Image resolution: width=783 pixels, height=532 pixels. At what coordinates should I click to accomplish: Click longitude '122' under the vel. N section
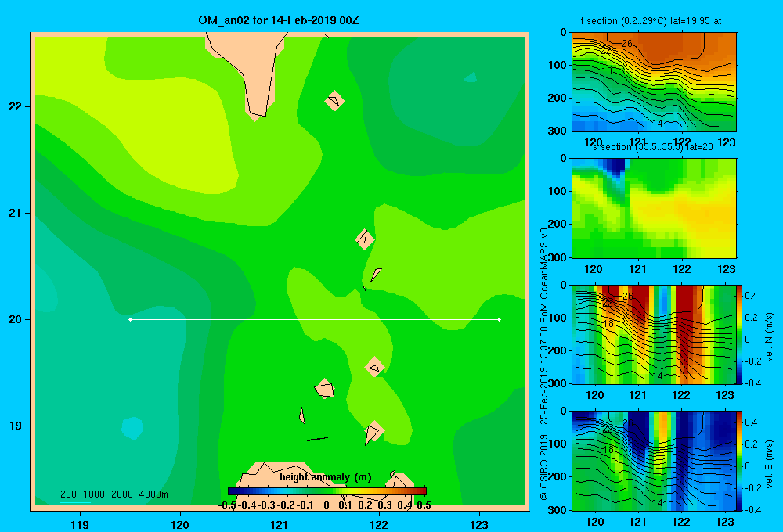[x=682, y=395]
